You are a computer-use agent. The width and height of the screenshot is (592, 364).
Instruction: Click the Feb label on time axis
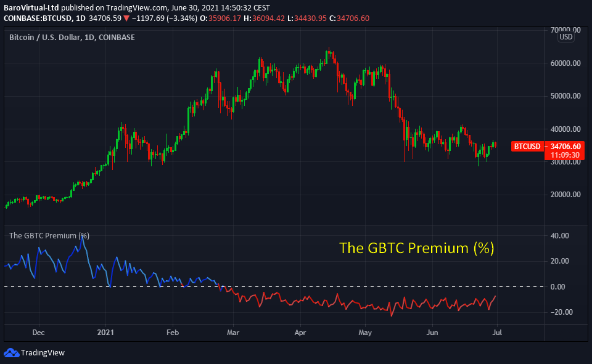click(x=173, y=333)
